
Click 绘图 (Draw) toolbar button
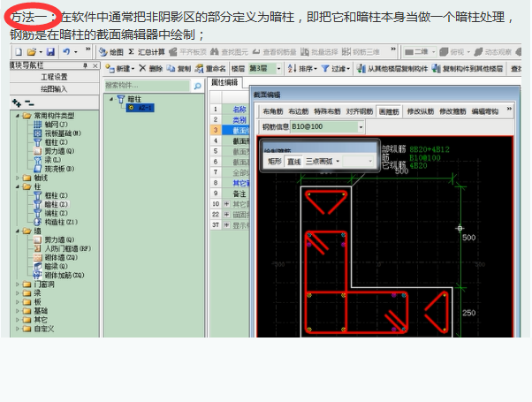tap(111, 52)
